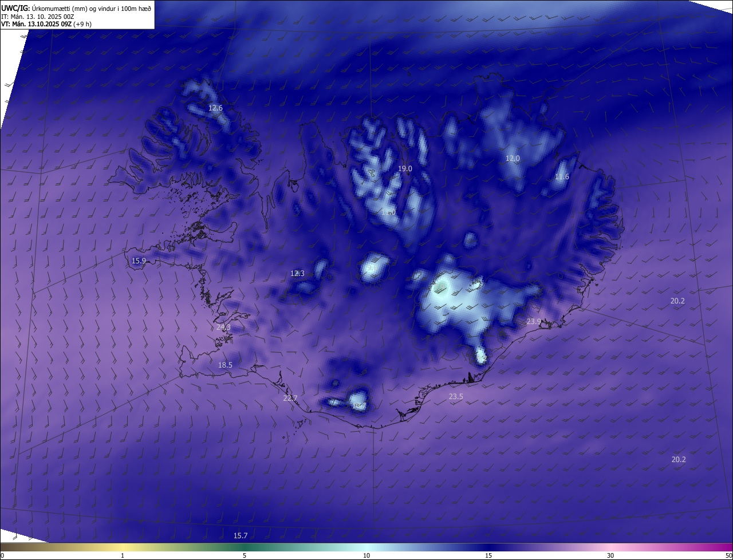The width and height of the screenshot is (733, 560).
Task: Click the 12.6 value over the Westfjords
Action: (215, 108)
